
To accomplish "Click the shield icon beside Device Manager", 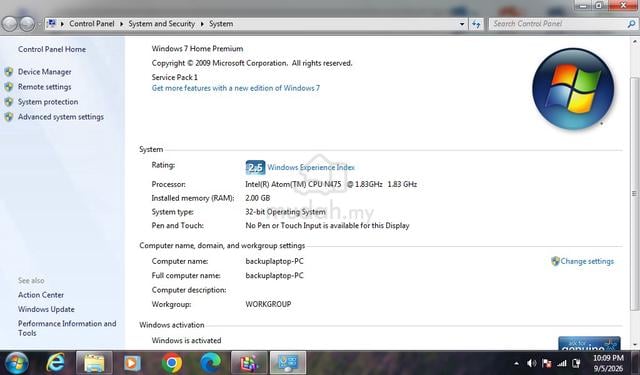I will [9, 72].
